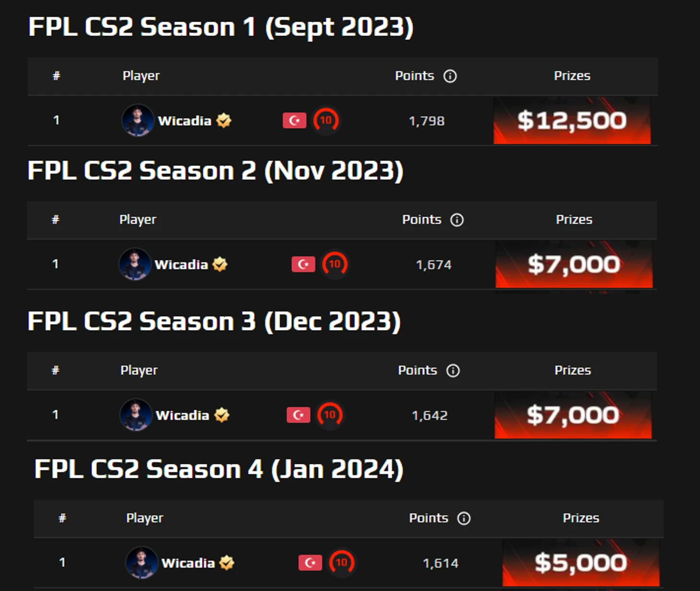Click Wicadia player name in Season 2
The width and height of the screenshot is (700, 591).
click(x=181, y=264)
